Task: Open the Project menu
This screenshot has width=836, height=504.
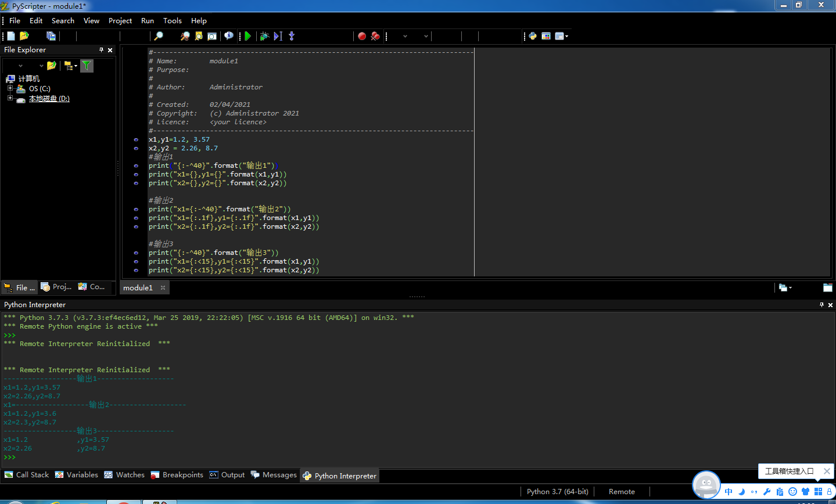Action: (x=120, y=20)
